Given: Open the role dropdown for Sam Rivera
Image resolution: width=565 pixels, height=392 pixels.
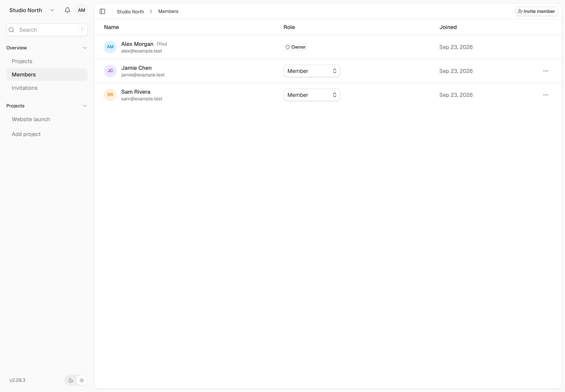Looking at the screenshot, I should [x=312, y=95].
